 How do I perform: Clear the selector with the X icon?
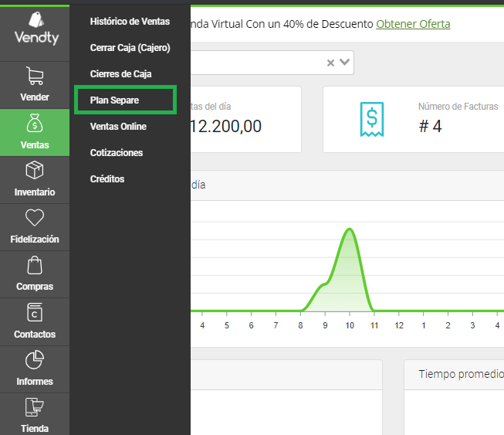coord(330,63)
